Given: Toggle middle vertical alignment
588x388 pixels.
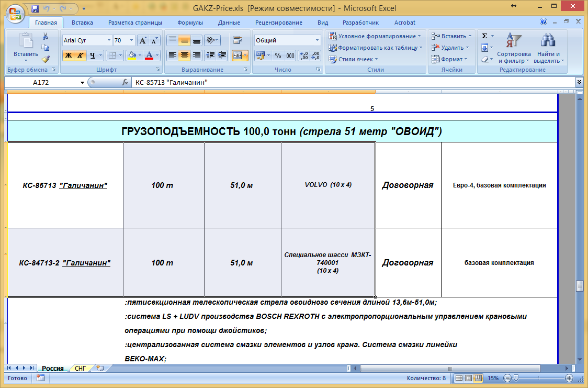Looking at the screenshot, I should click(185, 40).
